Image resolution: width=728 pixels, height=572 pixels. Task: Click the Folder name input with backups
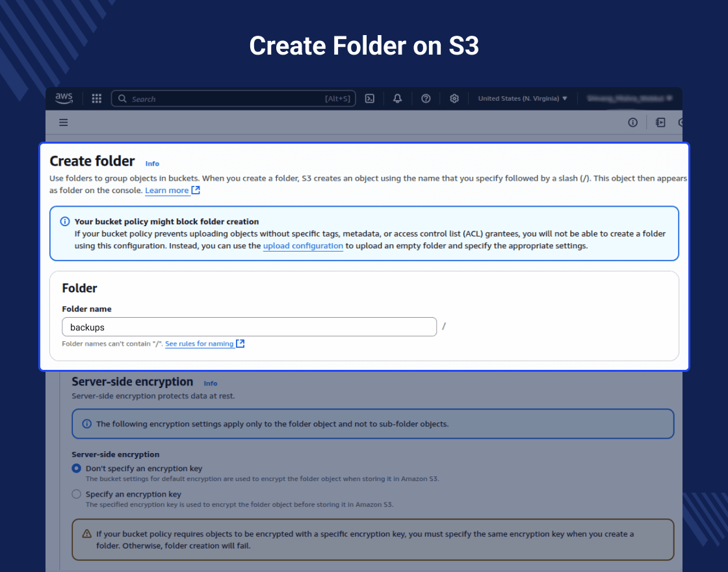pos(250,327)
